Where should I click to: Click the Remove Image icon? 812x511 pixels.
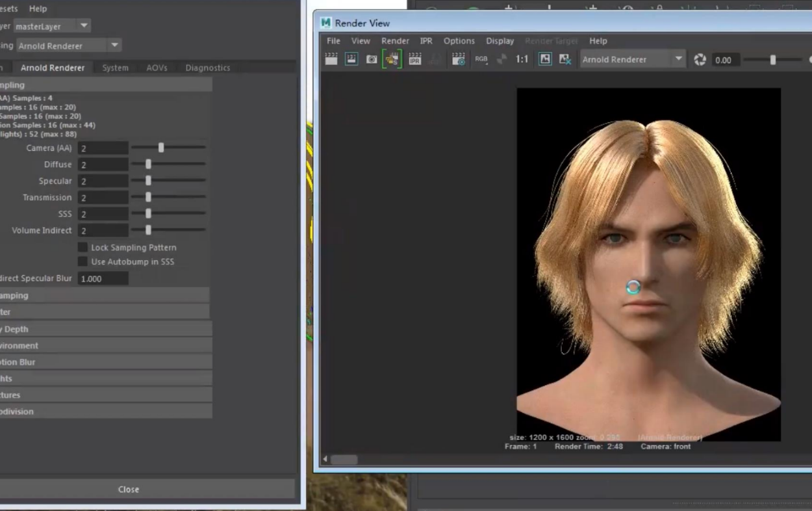point(565,59)
